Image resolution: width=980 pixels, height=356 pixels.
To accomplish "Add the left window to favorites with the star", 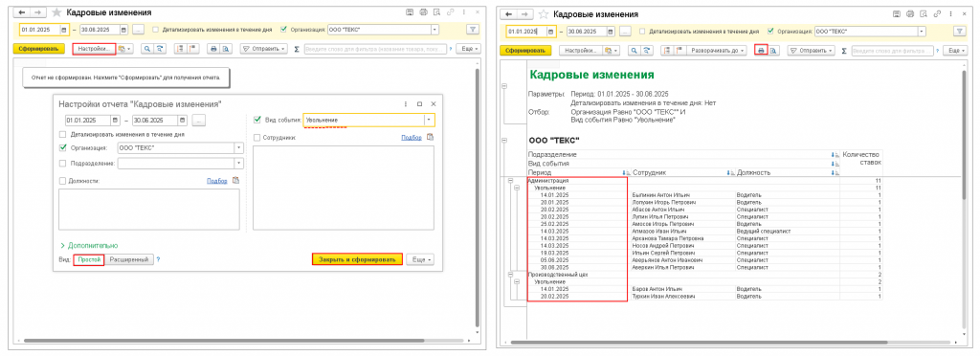I will (x=56, y=12).
